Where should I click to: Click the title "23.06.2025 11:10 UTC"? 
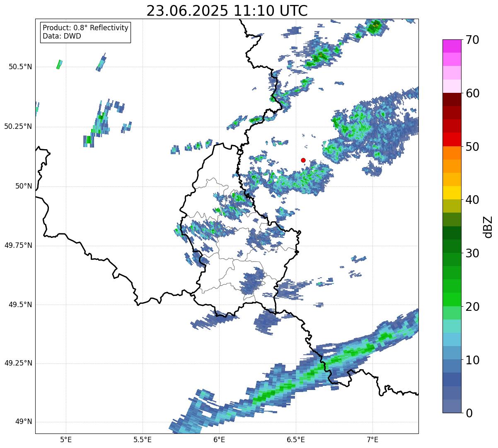click(227, 10)
